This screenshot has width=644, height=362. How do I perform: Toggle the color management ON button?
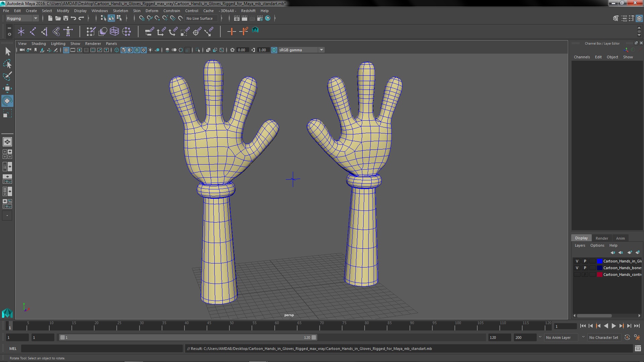[274, 50]
